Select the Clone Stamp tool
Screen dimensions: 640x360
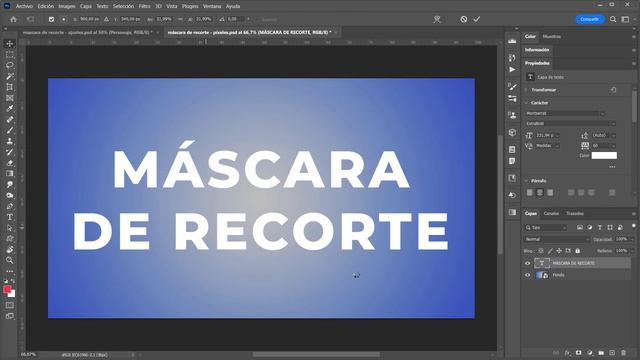[x=10, y=141]
